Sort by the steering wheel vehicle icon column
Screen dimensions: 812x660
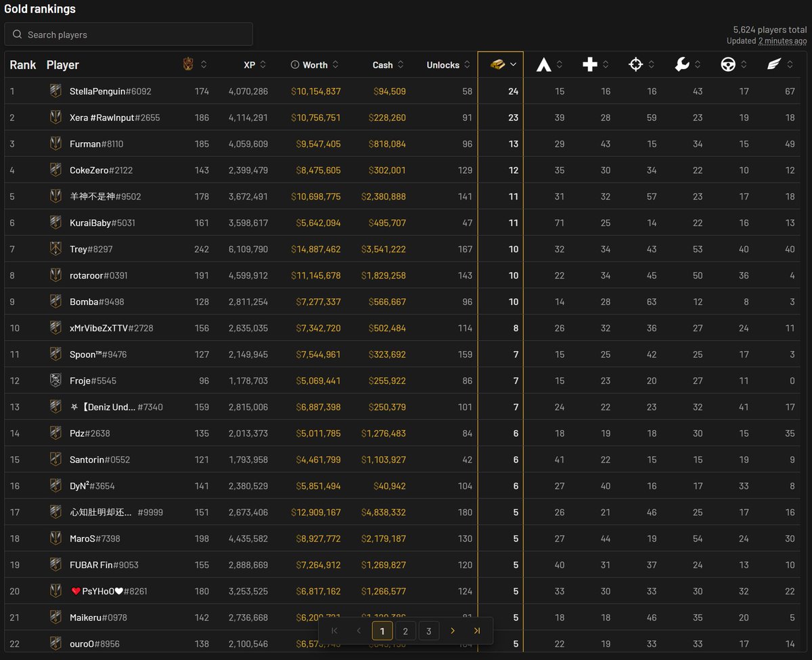coord(727,65)
